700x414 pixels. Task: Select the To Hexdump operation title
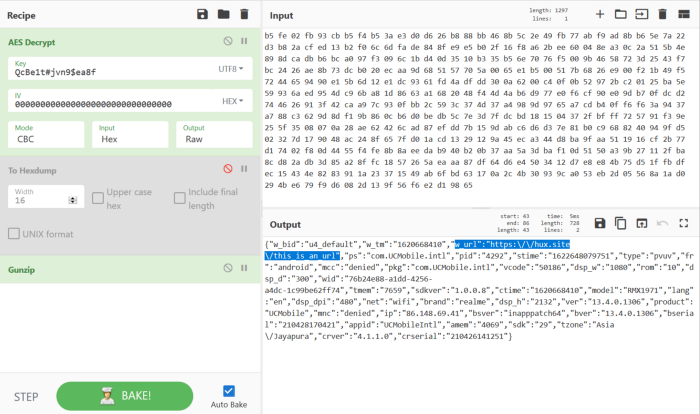32,170
